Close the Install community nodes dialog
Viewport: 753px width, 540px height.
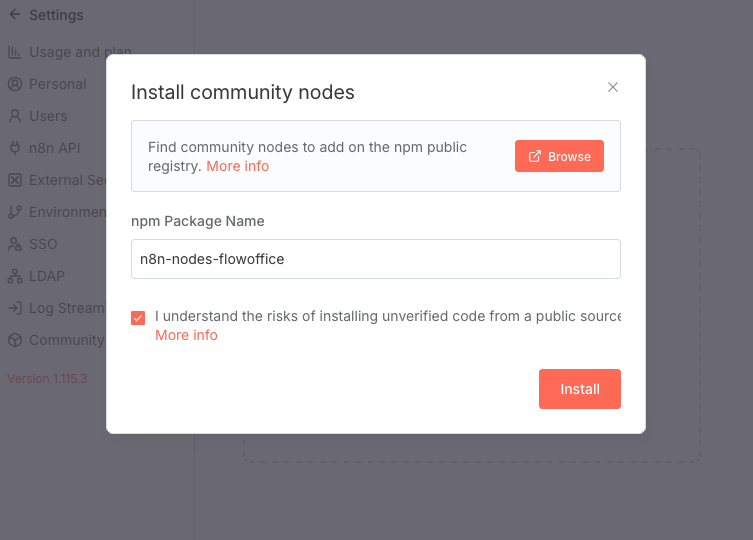pyautogui.click(x=613, y=87)
